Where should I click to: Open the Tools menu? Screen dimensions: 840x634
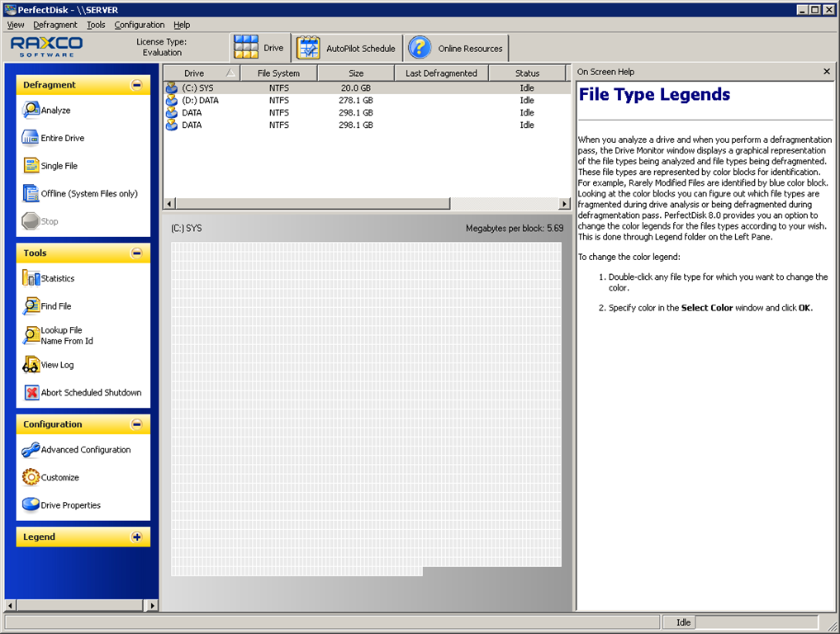(96, 25)
